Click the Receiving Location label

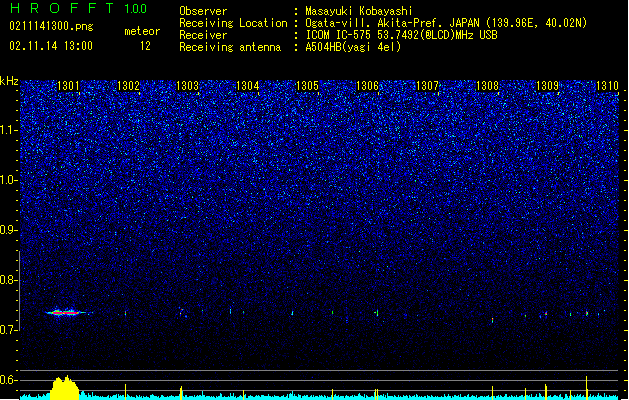[233, 23]
